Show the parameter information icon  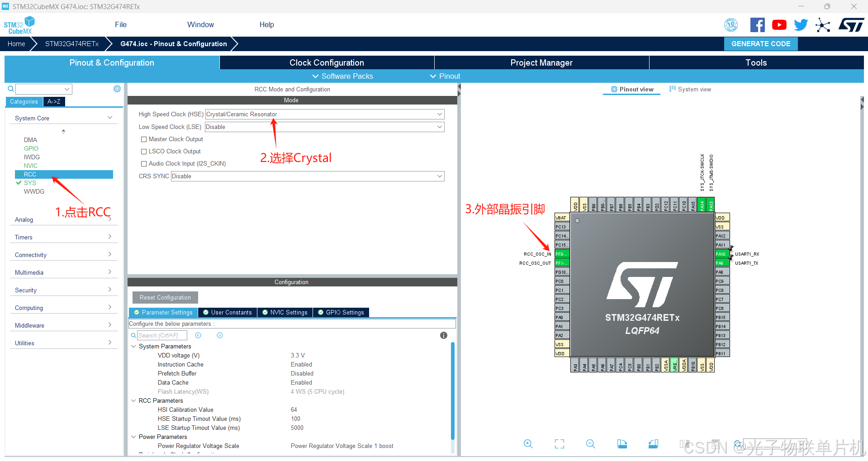click(444, 335)
